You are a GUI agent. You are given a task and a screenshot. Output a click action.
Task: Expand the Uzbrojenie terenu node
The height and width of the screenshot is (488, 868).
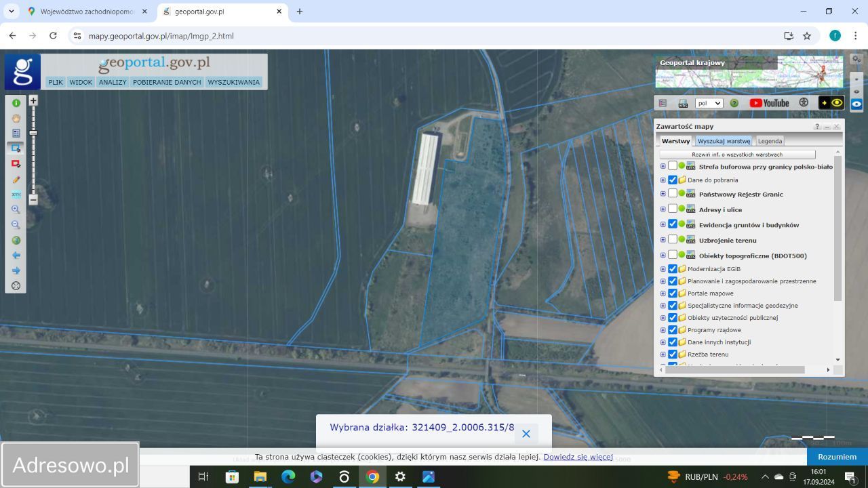[663, 240]
